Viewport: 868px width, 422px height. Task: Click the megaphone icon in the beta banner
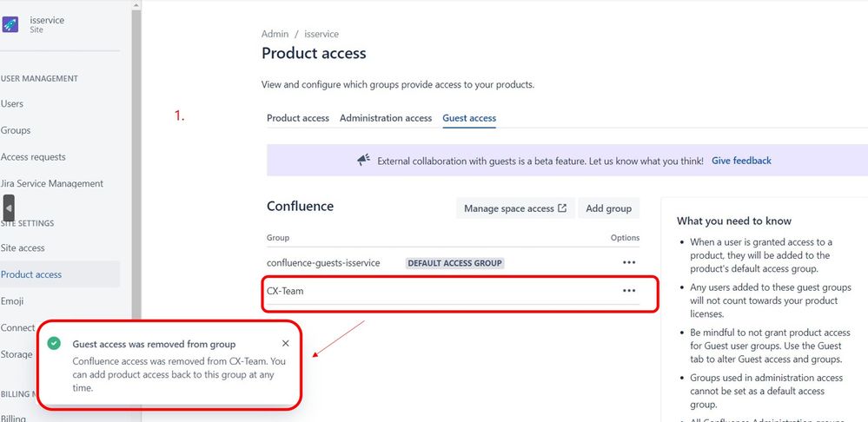click(364, 161)
